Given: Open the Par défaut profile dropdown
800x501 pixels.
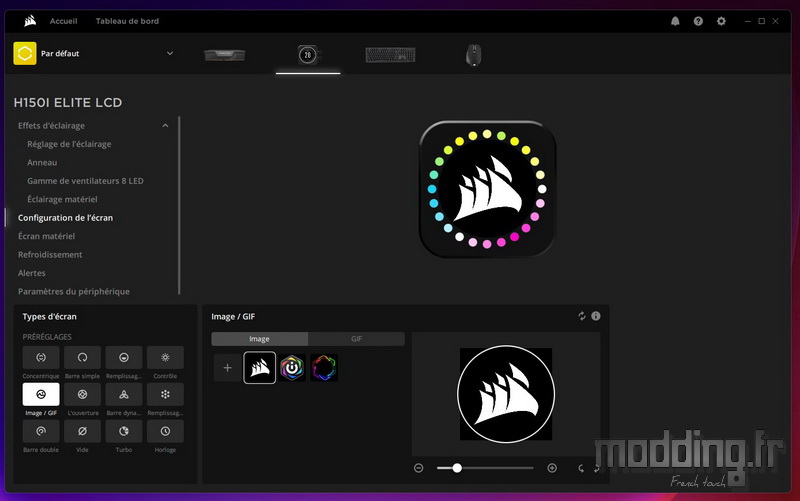Looking at the screenshot, I should (170, 53).
